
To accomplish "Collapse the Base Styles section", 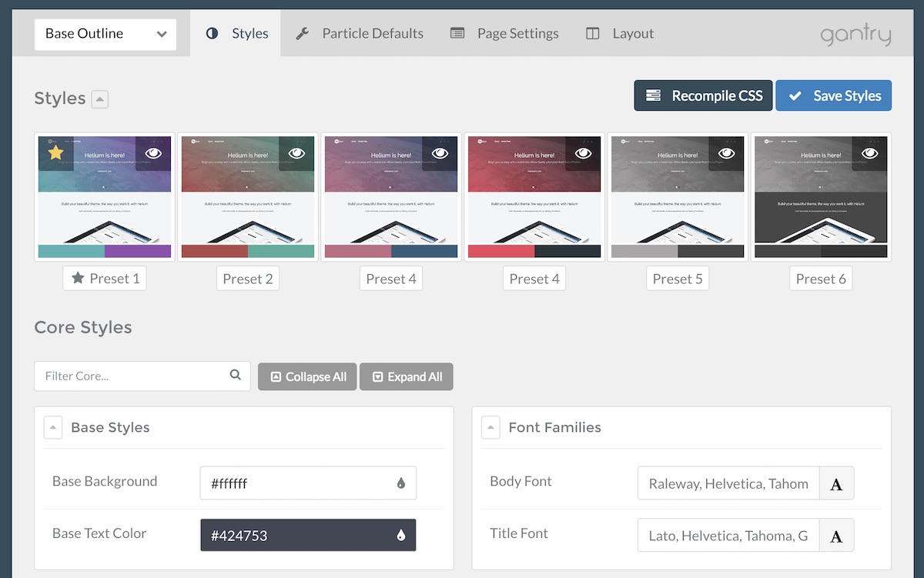I will (x=52, y=427).
